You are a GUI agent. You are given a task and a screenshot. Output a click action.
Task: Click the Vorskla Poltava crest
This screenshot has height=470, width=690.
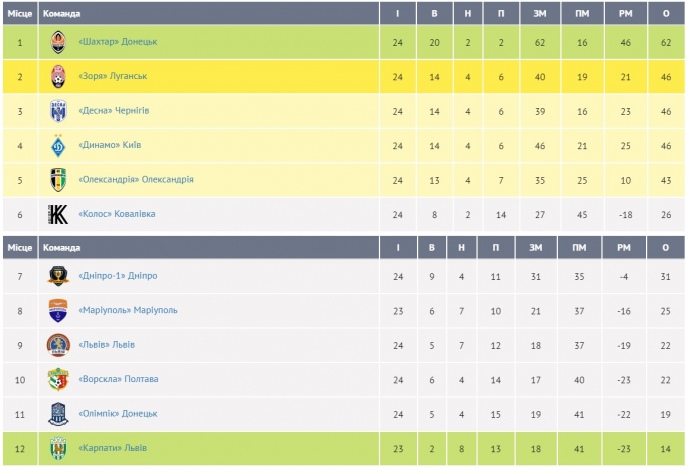tap(58, 379)
